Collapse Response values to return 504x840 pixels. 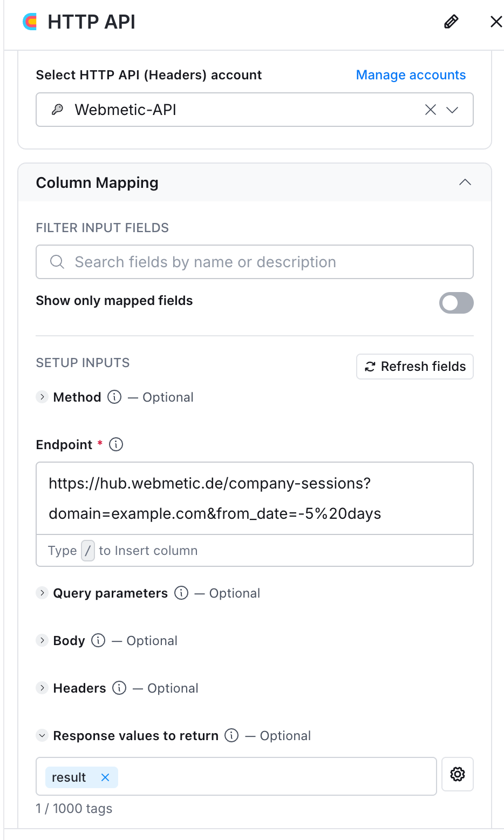pyautogui.click(x=42, y=736)
